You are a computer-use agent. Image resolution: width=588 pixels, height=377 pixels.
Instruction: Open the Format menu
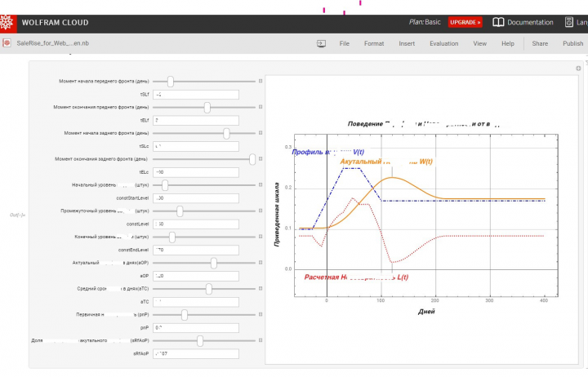tap(374, 43)
